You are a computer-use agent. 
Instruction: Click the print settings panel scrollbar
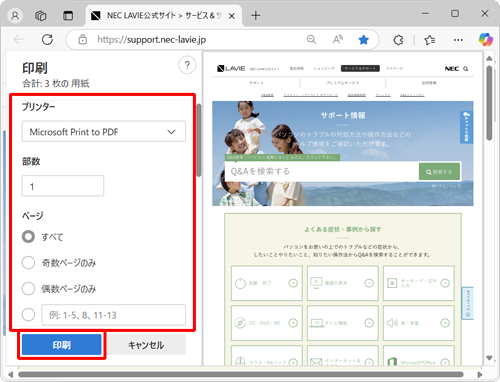click(199, 140)
